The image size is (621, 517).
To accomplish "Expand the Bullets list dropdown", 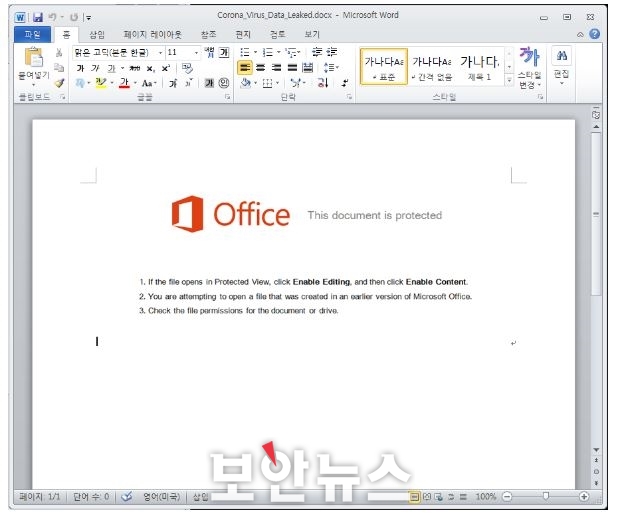I will point(255,52).
